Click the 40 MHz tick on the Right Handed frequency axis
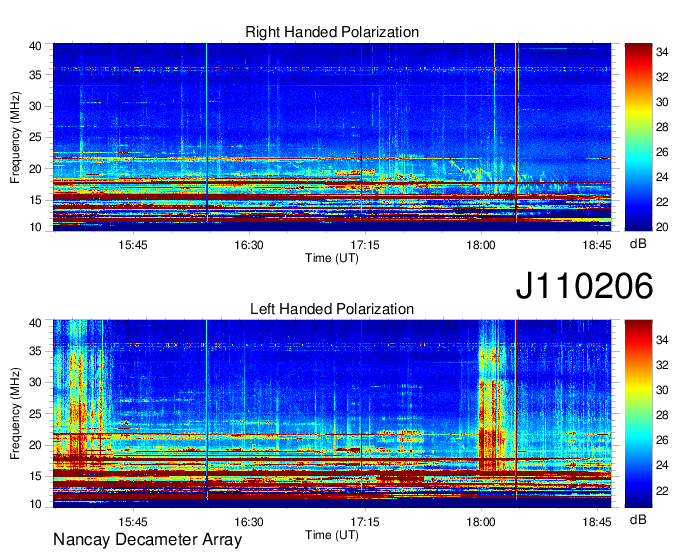 point(35,46)
